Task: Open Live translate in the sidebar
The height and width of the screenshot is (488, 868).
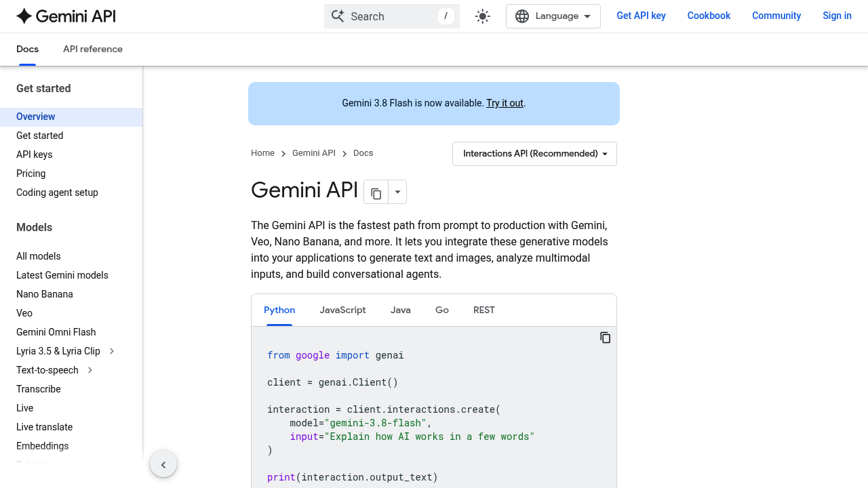Action: click(x=44, y=427)
